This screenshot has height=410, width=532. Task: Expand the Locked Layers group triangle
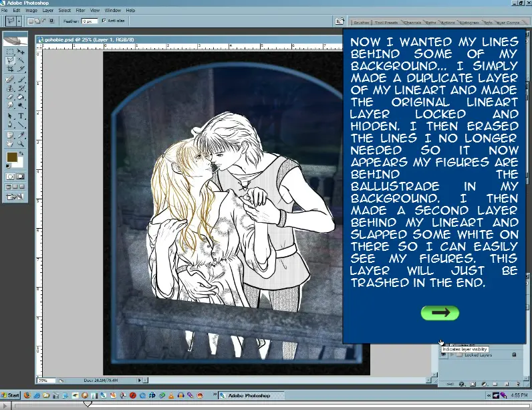point(452,354)
